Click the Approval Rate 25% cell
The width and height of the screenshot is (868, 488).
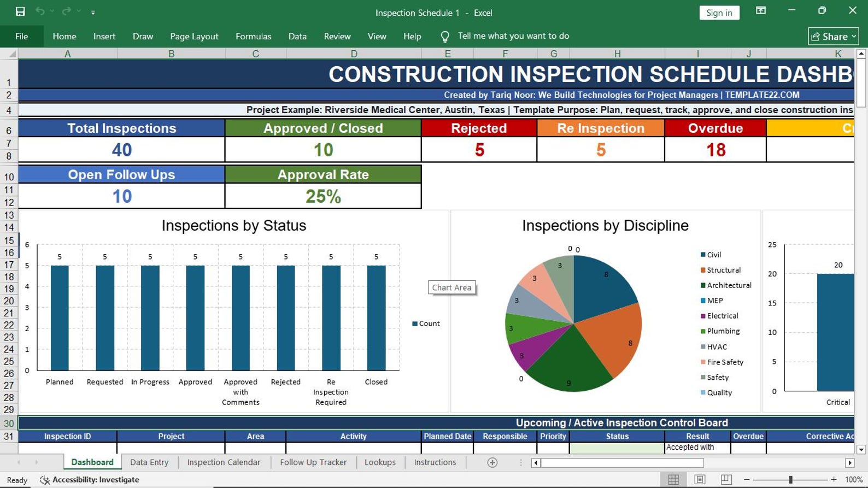click(x=323, y=196)
